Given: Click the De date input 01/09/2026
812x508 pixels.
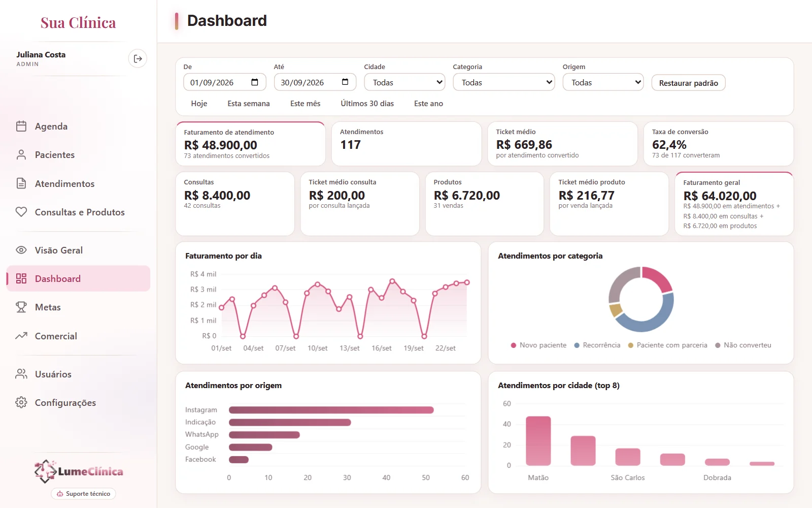Looking at the screenshot, I should point(225,82).
